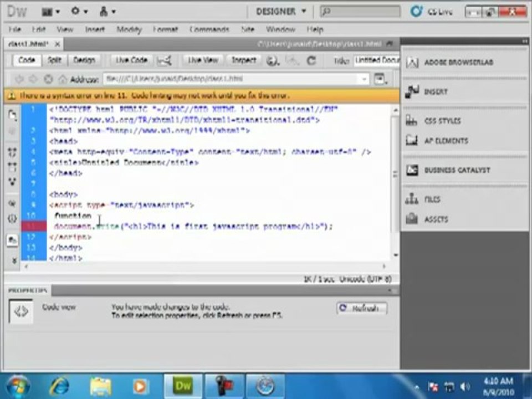Open the File menu
Viewport: 532px width, 399px height.
15,29
